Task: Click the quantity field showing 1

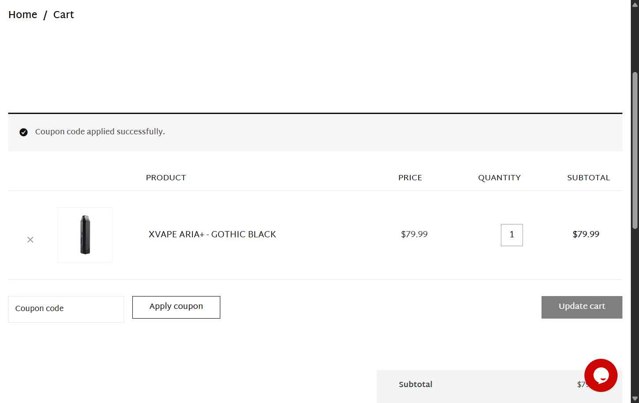Action: coord(511,235)
